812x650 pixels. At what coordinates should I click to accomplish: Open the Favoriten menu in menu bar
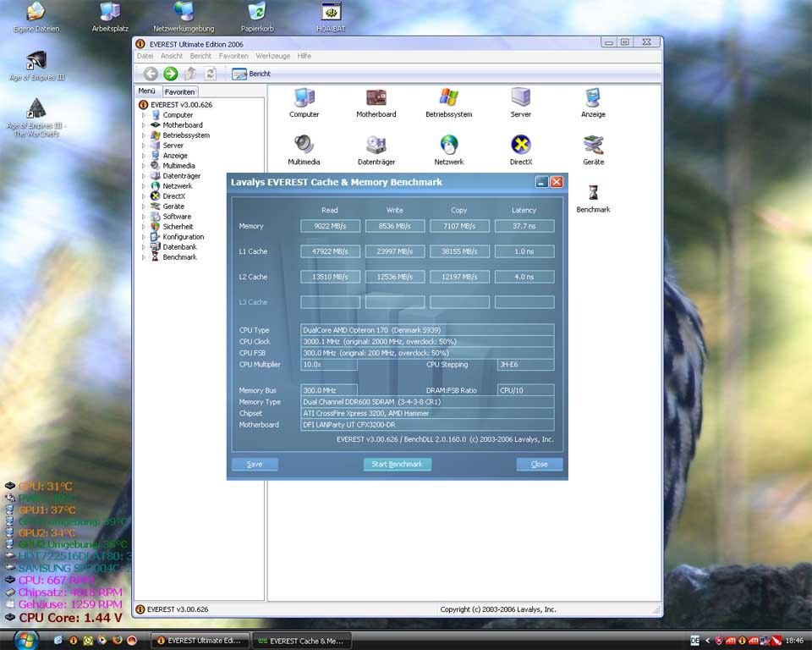tap(233, 56)
